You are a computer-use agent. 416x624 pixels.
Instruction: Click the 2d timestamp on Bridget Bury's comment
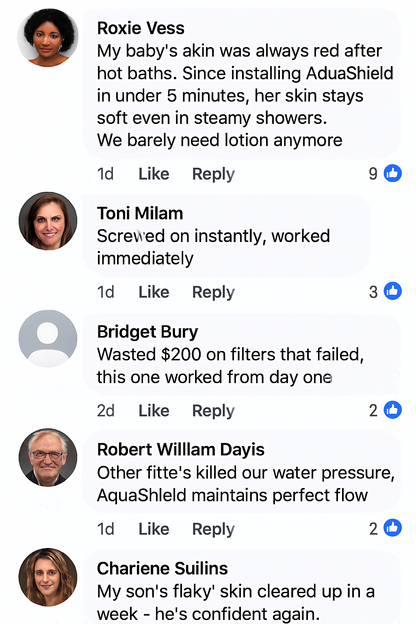(x=105, y=411)
